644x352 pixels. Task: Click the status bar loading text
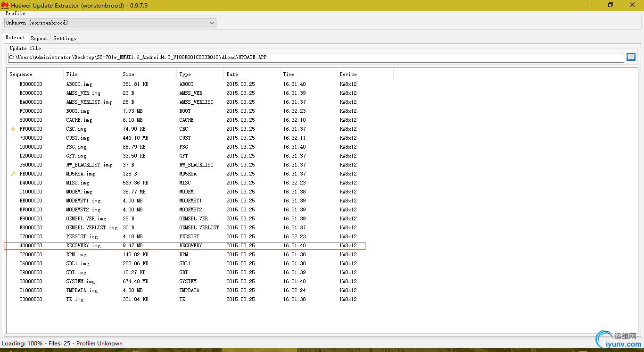(62, 344)
